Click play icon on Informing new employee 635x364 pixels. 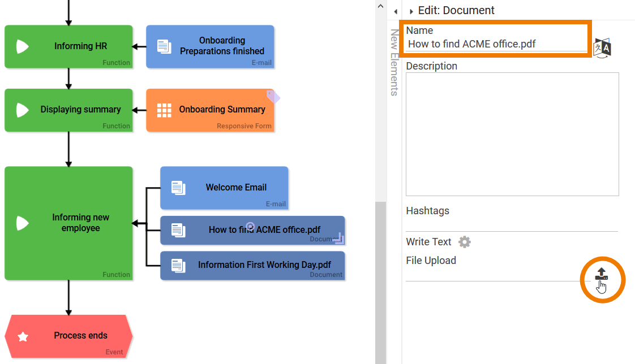pyautogui.click(x=22, y=223)
